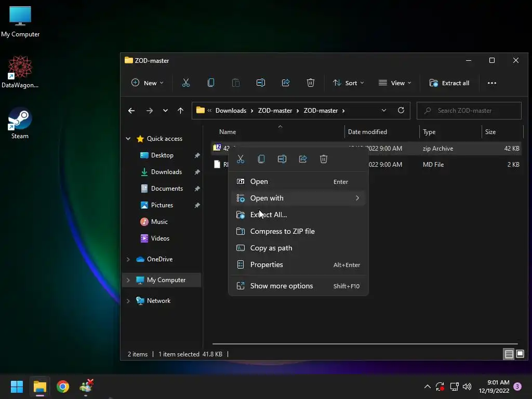Expand the OneDrive tree node
Screen dimensions: 532x399
coord(128,259)
